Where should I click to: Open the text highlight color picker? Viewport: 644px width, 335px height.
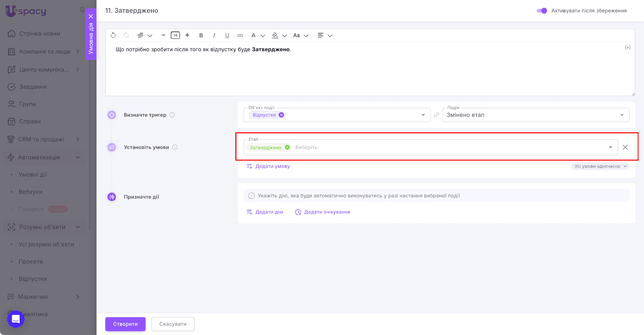[275, 35]
